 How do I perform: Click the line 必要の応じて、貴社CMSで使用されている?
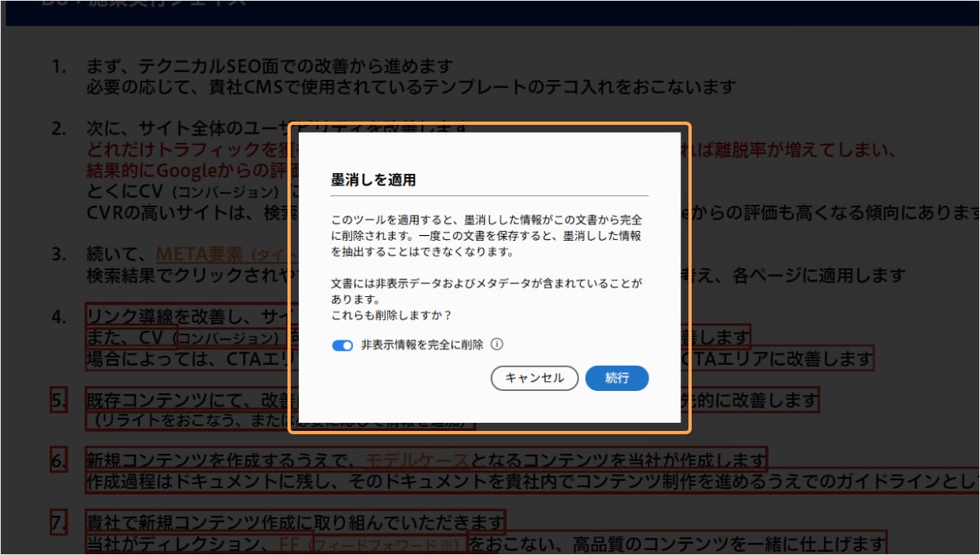click(412, 87)
